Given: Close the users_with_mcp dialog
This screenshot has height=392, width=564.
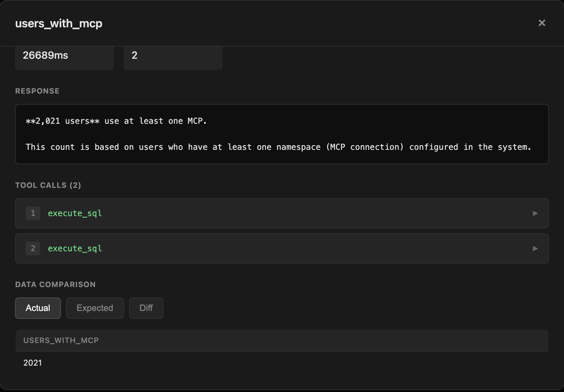Looking at the screenshot, I should pos(542,23).
